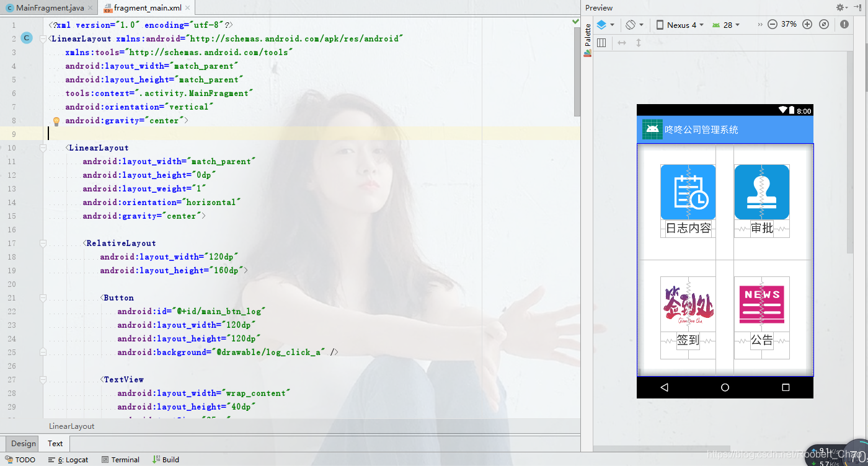Collapse the inner LinearLayout on line 10
868x466 pixels.
[43, 147]
